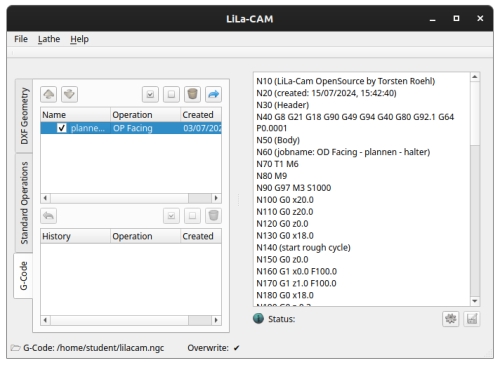Uncheck the planne... job checkbox
The image size is (500, 365).
coord(62,128)
